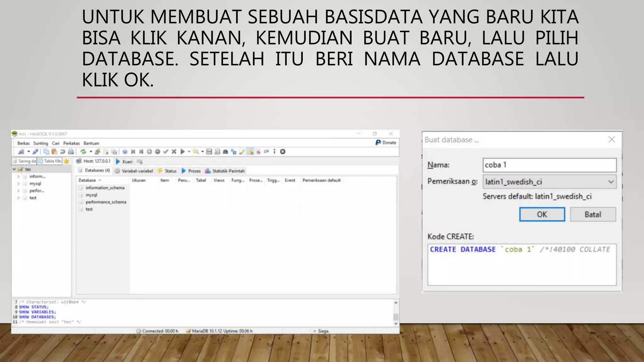Image resolution: width=644 pixels, height=362 pixels.
Task: Expand the mysql database in tree
Action: click(x=18, y=184)
